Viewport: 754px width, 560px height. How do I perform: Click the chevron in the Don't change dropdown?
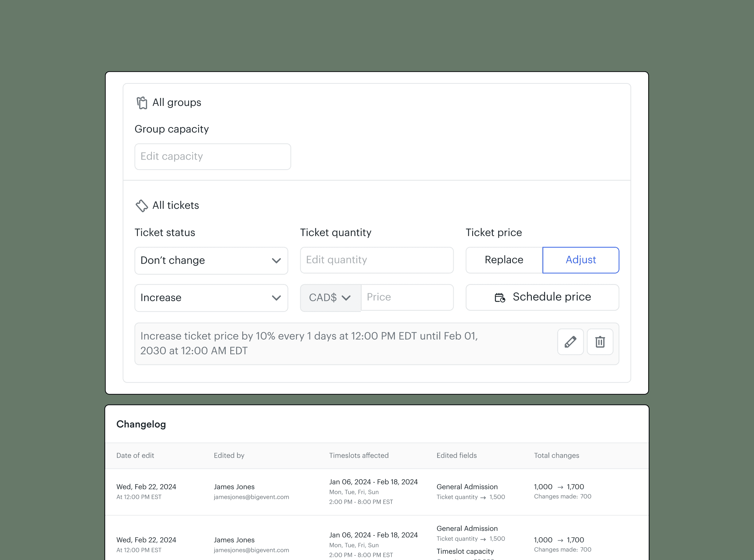[276, 261]
